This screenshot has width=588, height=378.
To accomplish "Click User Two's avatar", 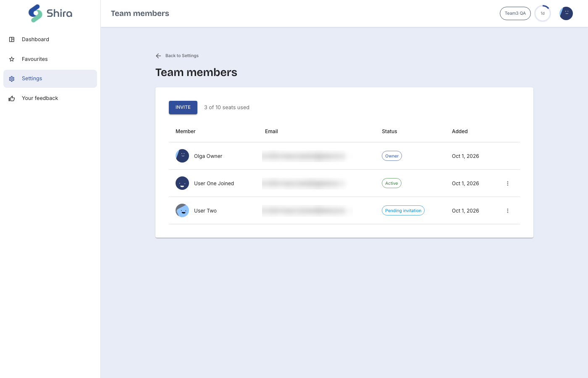I will tap(182, 210).
